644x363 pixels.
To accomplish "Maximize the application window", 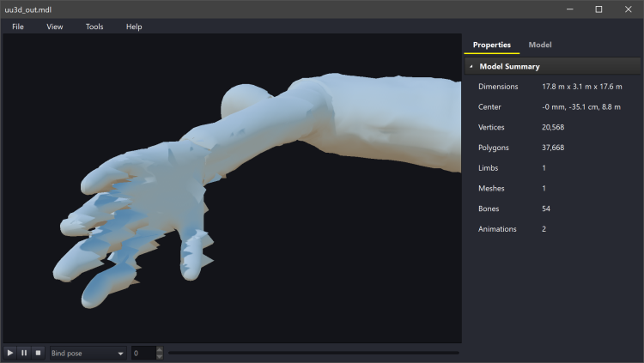I will [598, 9].
